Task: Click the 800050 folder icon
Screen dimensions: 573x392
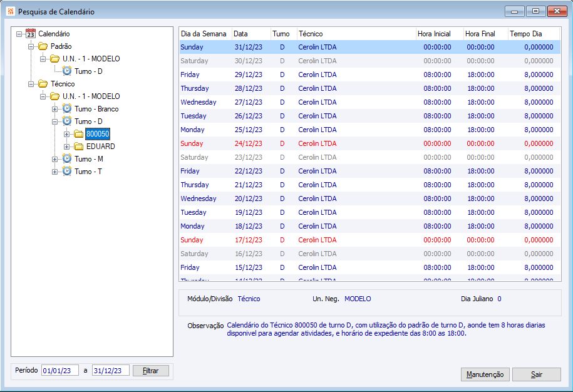Action: click(x=79, y=134)
